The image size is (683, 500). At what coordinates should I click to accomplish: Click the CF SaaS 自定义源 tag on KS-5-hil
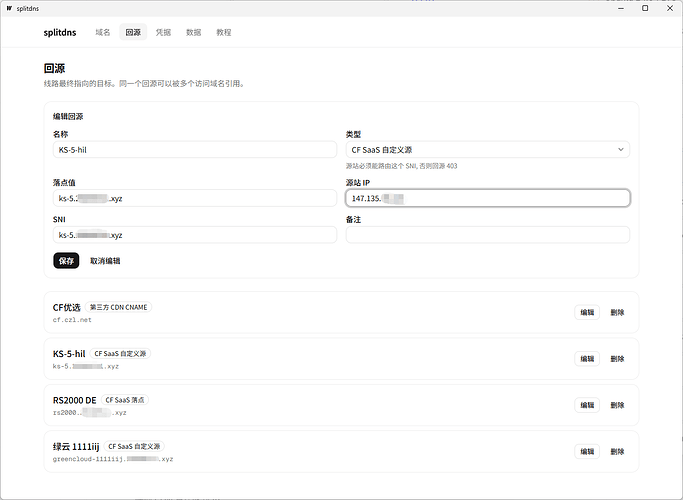click(120, 354)
